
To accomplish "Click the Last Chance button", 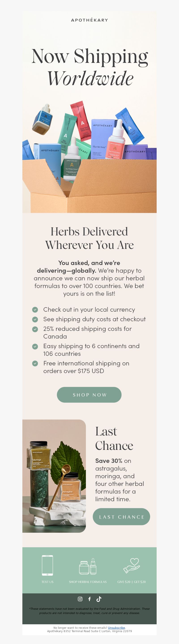I will click(x=121, y=517).
